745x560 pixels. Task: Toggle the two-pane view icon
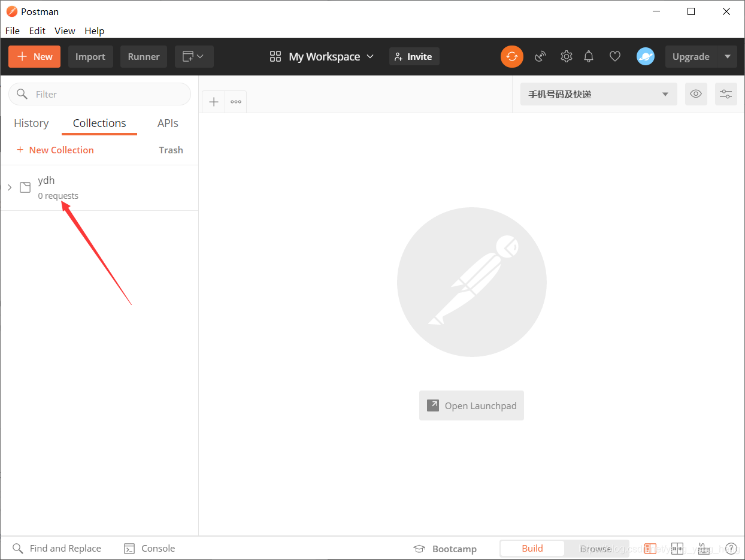(x=677, y=549)
